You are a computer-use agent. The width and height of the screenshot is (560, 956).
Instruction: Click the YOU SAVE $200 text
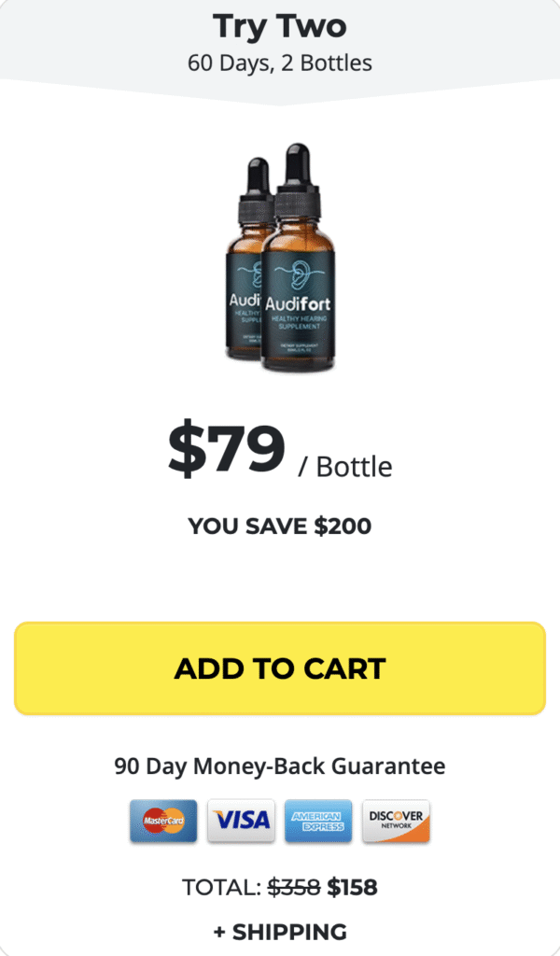coord(280,527)
